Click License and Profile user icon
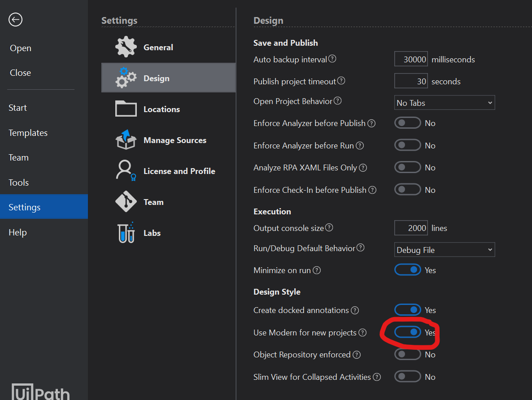Image resolution: width=532 pixels, height=400 pixels. point(126,171)
